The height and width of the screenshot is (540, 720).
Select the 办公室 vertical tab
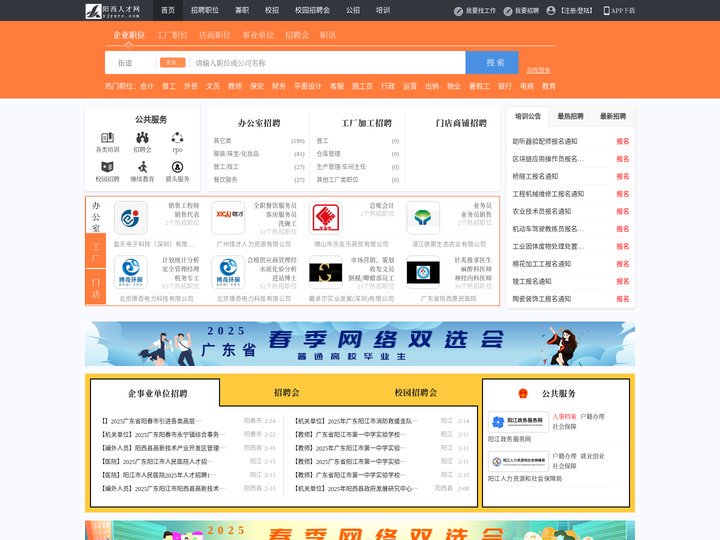click(x=96, y=216)
